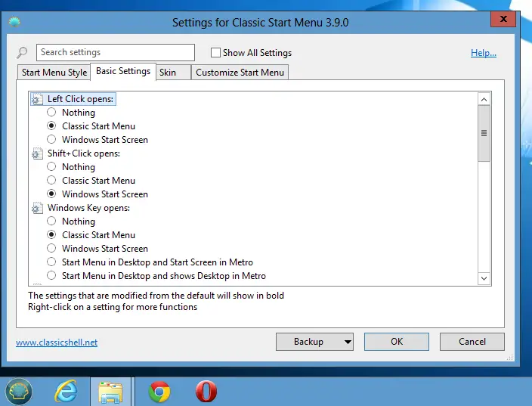532x406 pixels.
Task: Select Windows Start Screen under Left Click opens
Action: click(51, 139)
